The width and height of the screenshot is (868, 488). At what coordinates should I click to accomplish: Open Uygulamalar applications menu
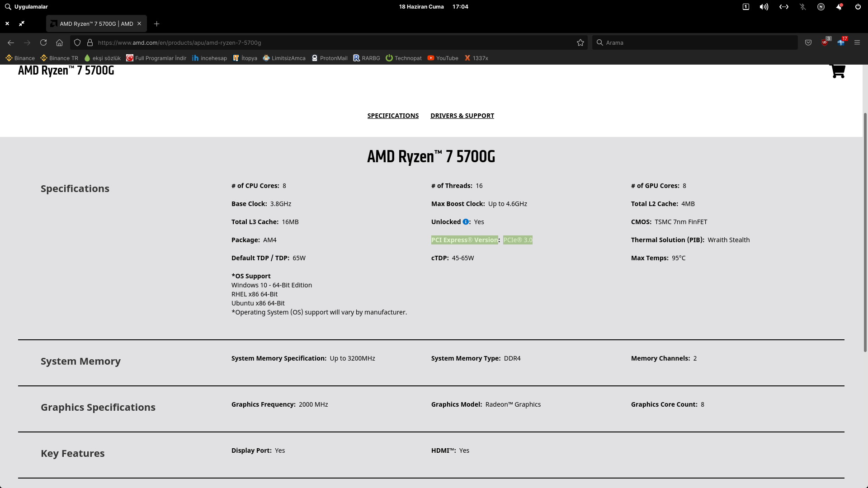point(26,7)
